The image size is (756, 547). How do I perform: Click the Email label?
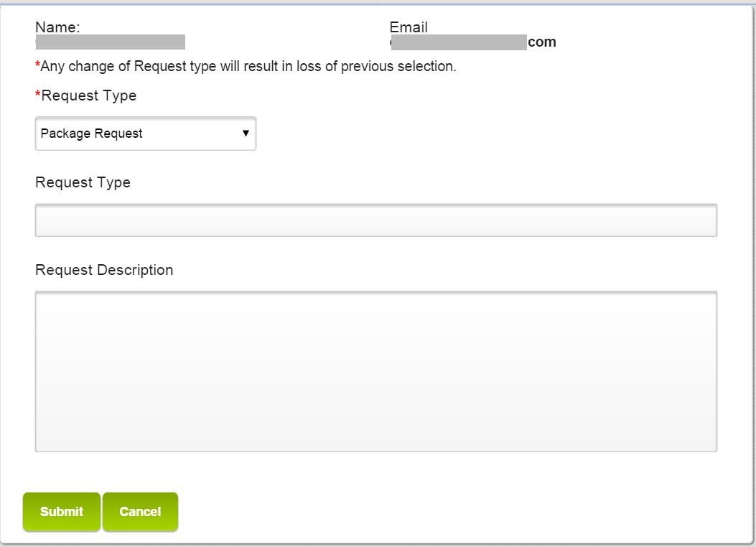tap(409, 27)
